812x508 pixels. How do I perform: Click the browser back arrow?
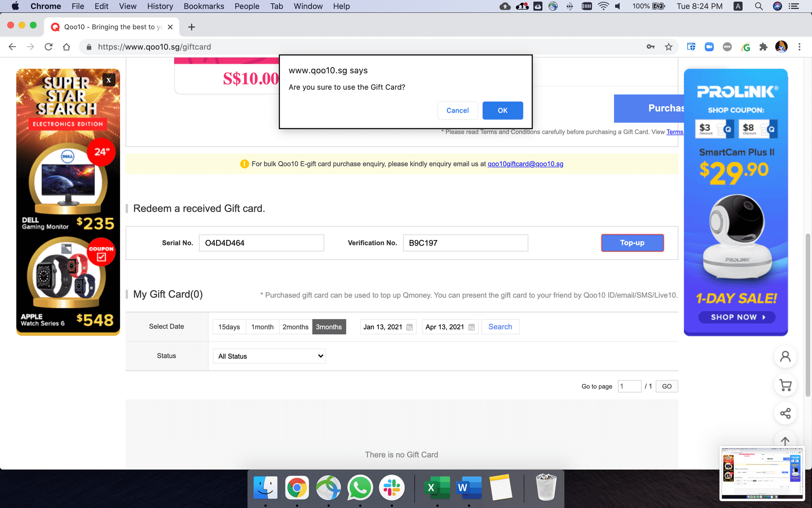point(12,47)
